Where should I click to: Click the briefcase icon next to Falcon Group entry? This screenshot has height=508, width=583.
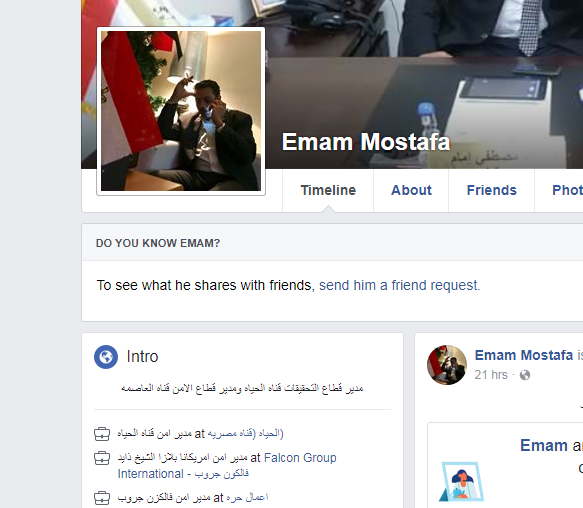(x=102, y=458)
